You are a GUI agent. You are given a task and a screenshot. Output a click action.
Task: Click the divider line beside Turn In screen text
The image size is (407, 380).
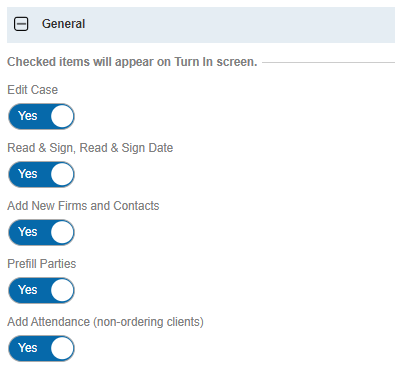point(328,62)
